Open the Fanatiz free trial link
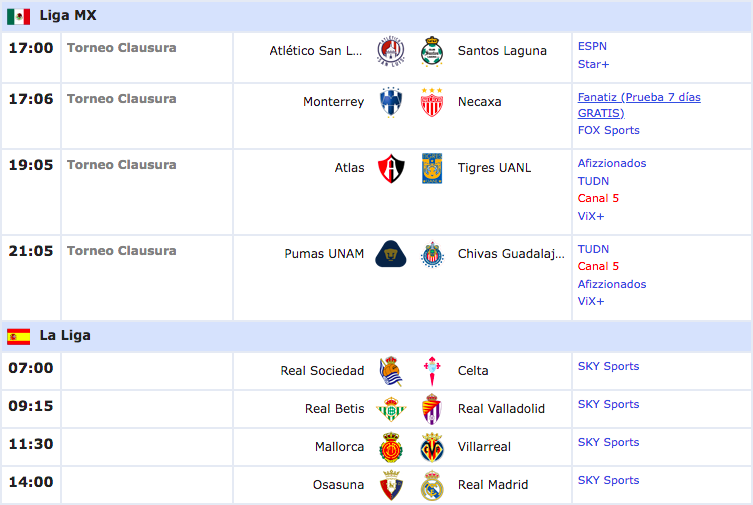The width and height of the screenshot is (753, 505). 639,105
